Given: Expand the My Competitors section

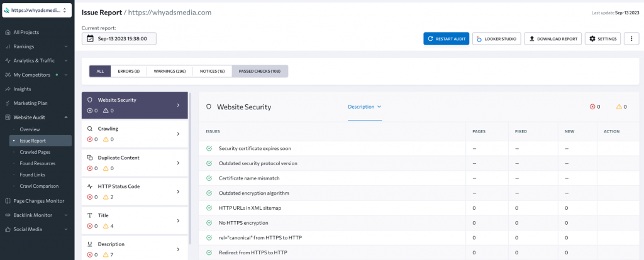Looking at the screenshot, I should pyautogui.click(x=65, y=75).
